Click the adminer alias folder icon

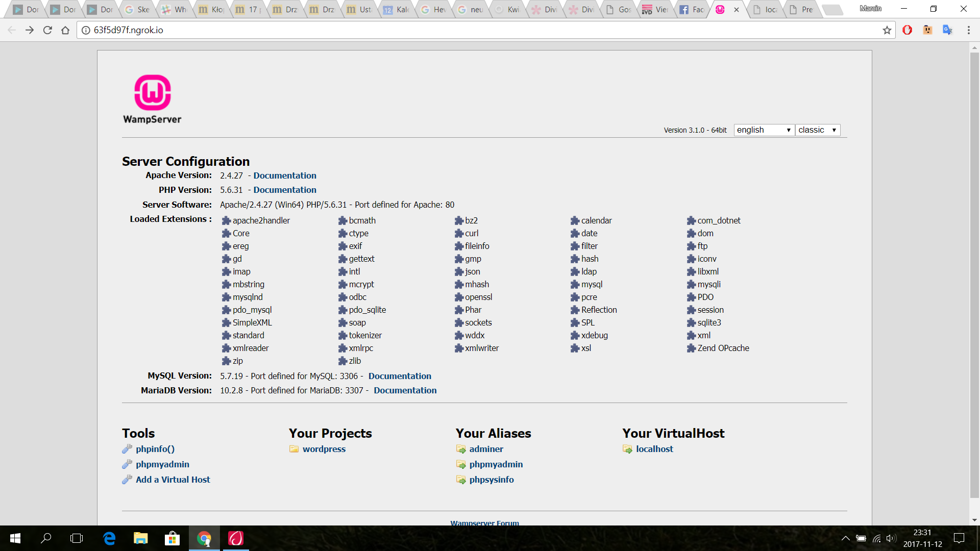pyautogui.click(x=461, y=449)
